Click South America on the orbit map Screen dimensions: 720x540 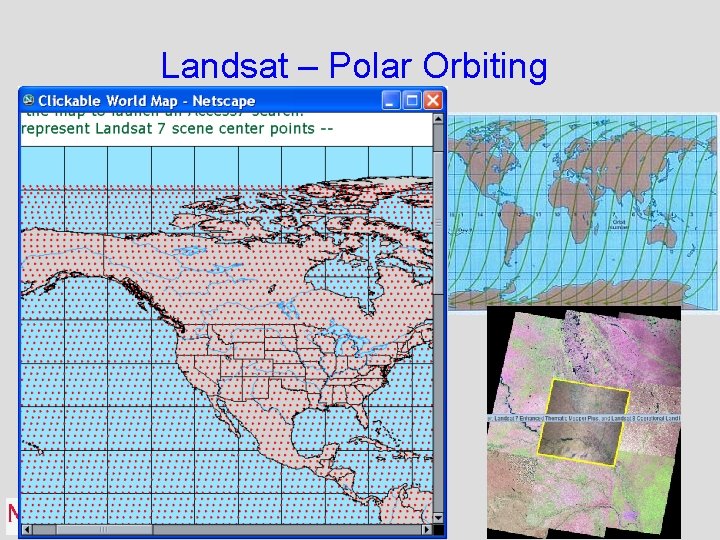[517, 232]
